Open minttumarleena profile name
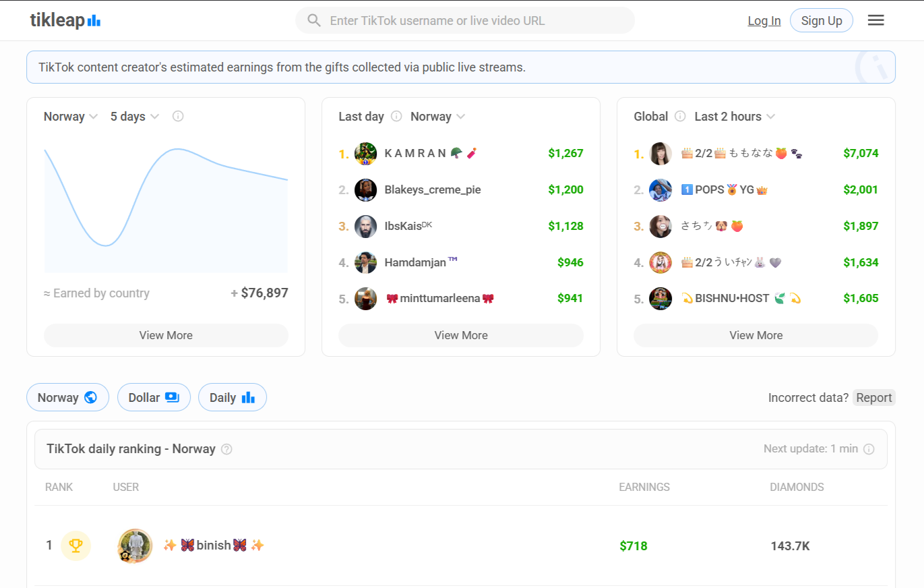The image size is (924, 588). point(440,298)
